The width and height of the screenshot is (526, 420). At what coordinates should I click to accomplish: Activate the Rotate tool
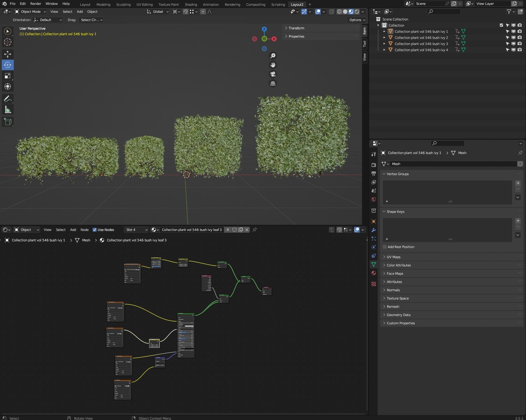click(7, 65)
